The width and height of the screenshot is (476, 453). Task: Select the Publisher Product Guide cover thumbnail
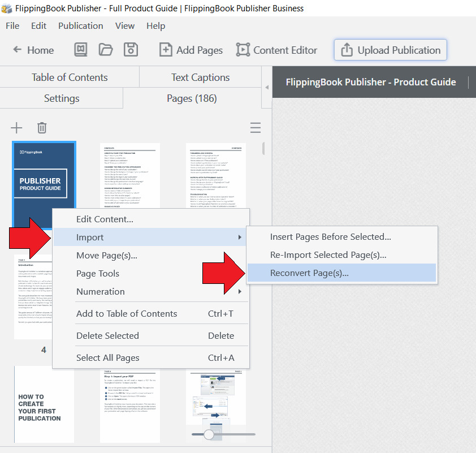tap(44, 185)
